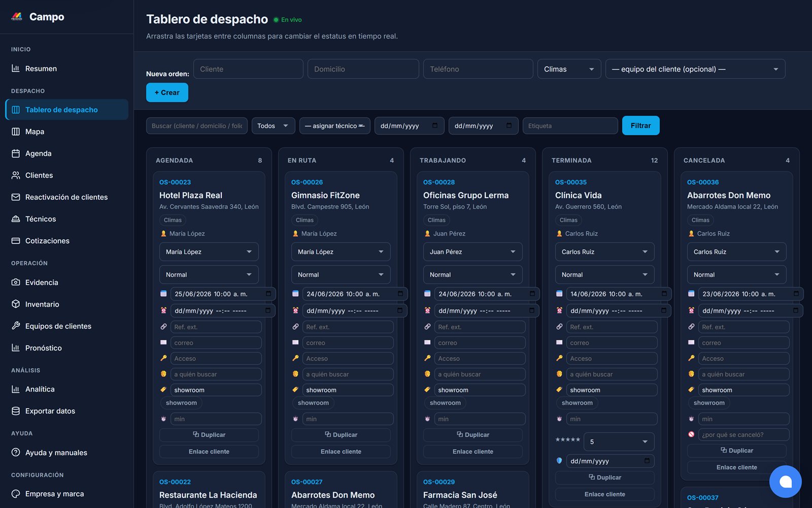Image resolution: width=812 pixels, height=508 pixels.
Task: Click Duplicar on Oficinas Grupo Lerma card
Action: pyautogui.click(x=472, y=435)
